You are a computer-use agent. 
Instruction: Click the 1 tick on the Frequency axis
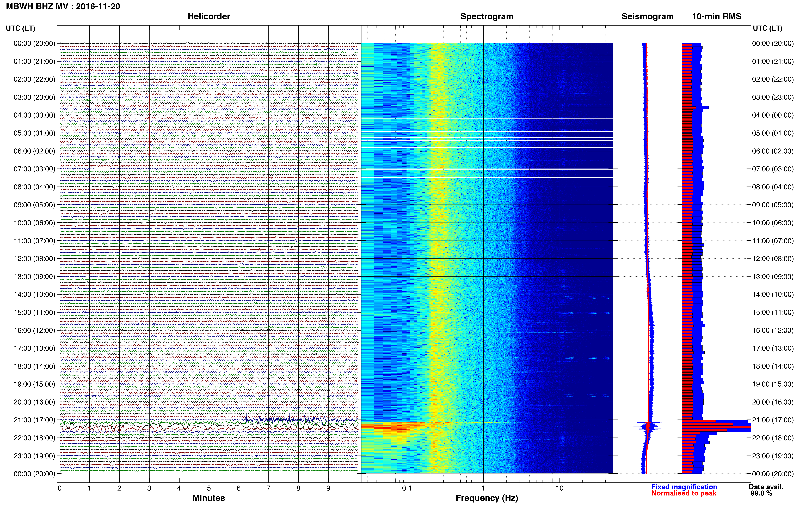click(x=483, y=488)
